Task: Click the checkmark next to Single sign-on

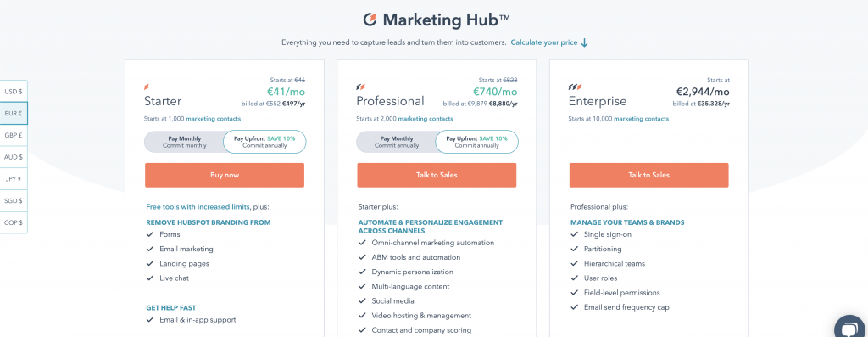Action: 574,234
